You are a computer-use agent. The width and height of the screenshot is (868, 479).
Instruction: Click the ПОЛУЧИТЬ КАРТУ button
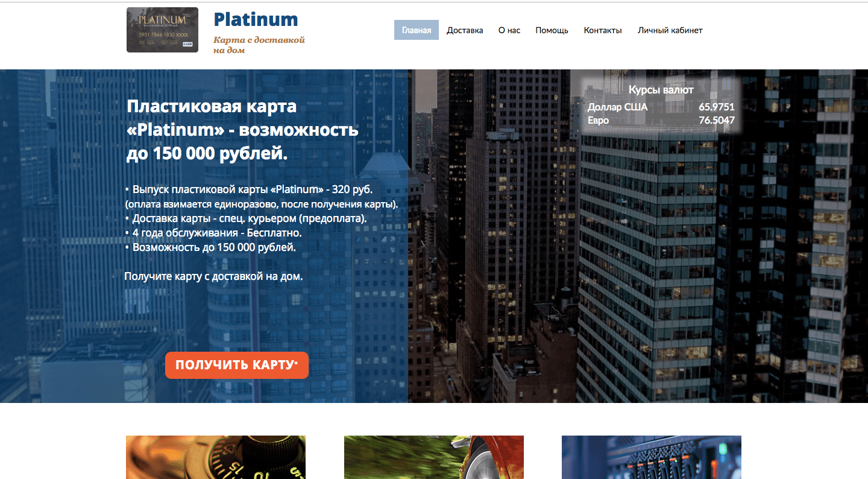236,365
